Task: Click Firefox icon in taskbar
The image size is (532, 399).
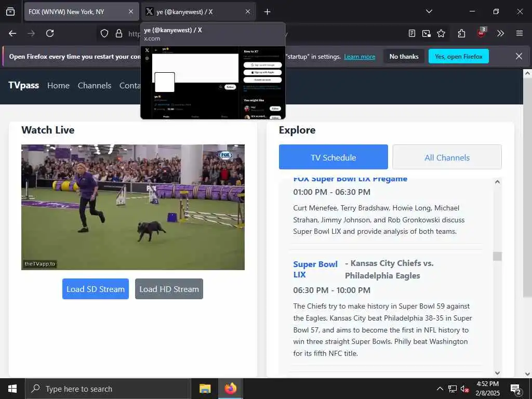Action: pyautogui.click(x=230, y=389)
